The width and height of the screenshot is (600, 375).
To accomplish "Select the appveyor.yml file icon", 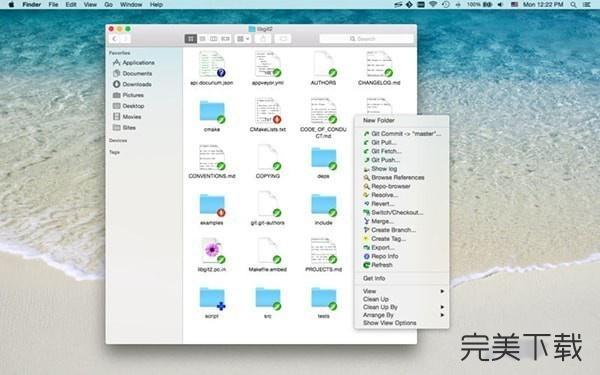I will click(x=268, y=64).
